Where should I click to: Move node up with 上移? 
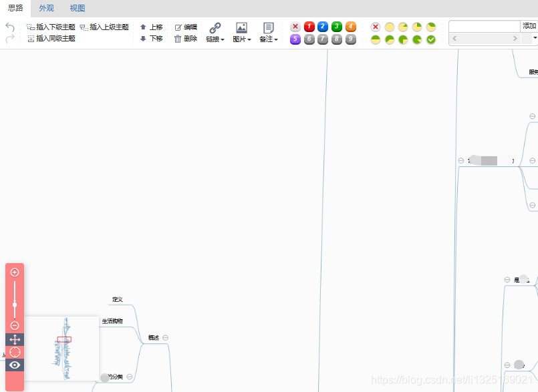point(151,27)
